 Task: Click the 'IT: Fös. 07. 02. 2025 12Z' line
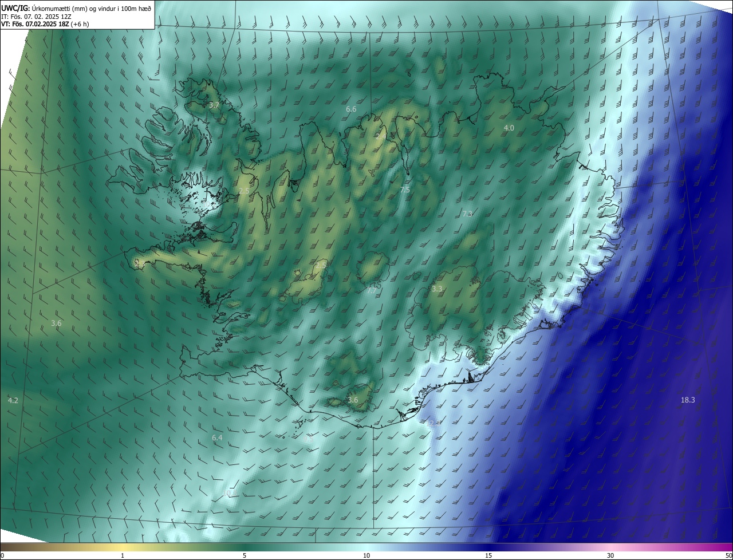[x=36, y=16]
